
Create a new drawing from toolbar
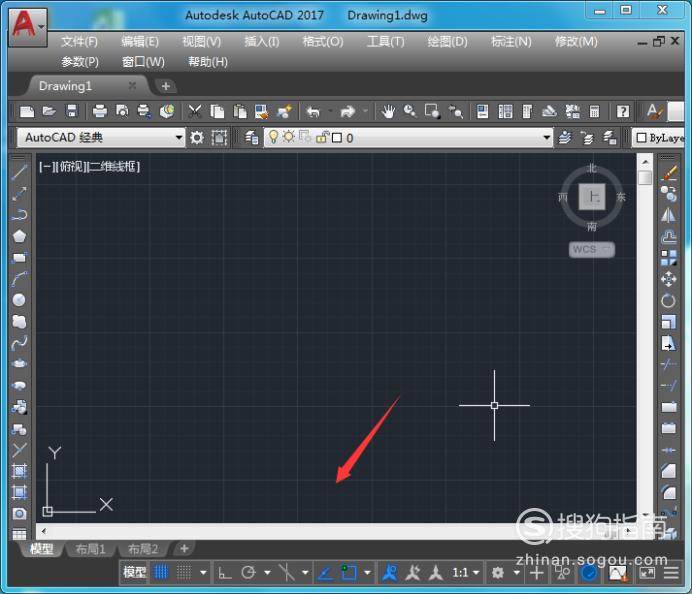[x=27, y=112]
